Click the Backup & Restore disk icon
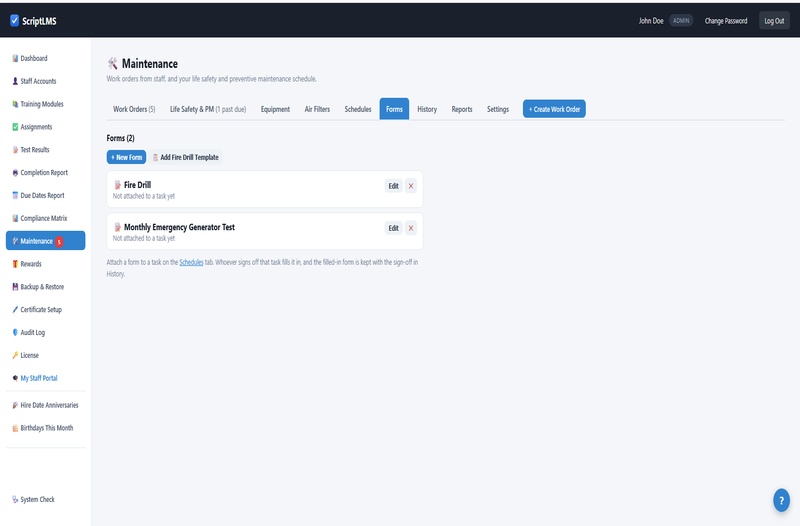 (x=15, y=287)
